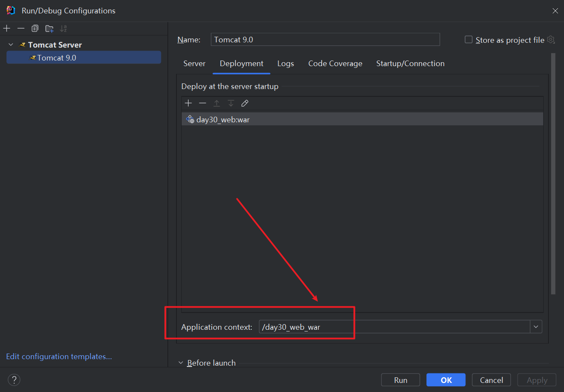The image size is (564, 392).
Task: Copy configuration using the duplicate icon
Action: pos(35,29)
